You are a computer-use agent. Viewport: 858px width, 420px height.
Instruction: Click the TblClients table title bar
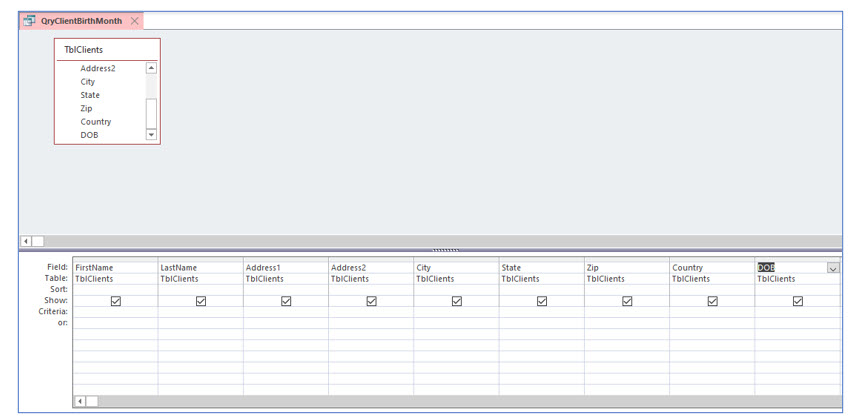(107, 50)
